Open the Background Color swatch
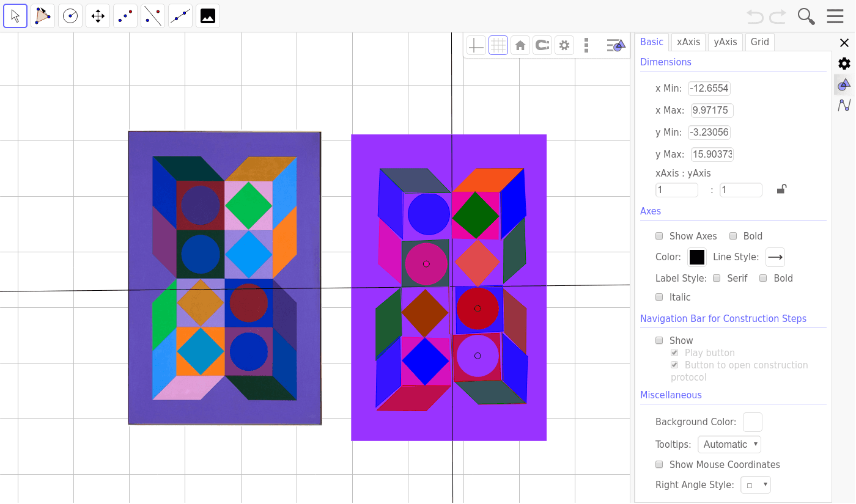 tap(752, 422)
